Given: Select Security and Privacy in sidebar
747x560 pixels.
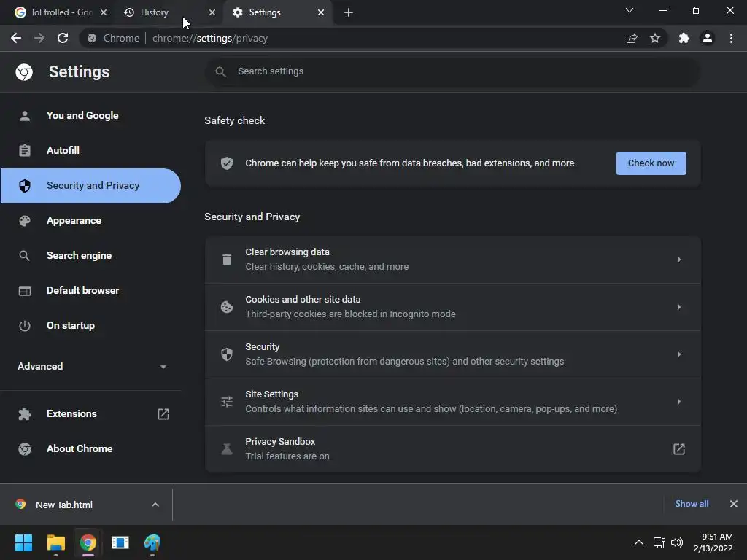Looking at the screenshot, I should coord(90,186).
